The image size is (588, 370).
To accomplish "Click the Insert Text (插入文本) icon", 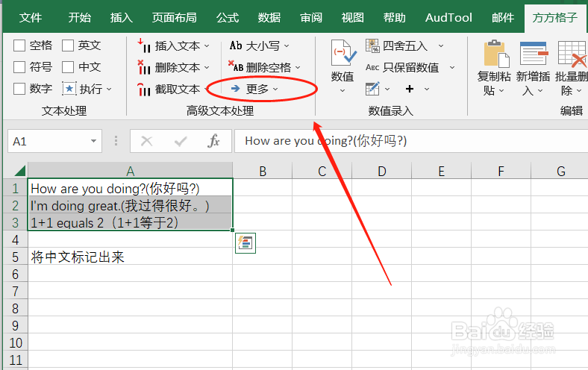I will click(x=144, y=46).
